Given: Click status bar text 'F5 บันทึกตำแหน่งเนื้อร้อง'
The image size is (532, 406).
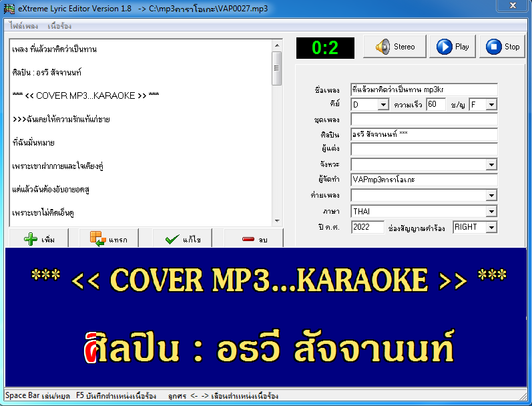Looking at the screenshot, I should pos(116,396).
